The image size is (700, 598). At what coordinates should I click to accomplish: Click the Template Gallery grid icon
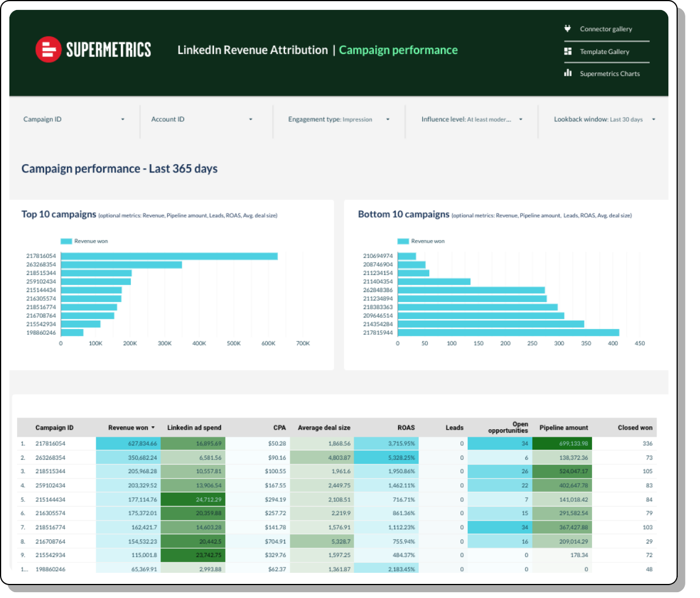click(x=568, y=52)
